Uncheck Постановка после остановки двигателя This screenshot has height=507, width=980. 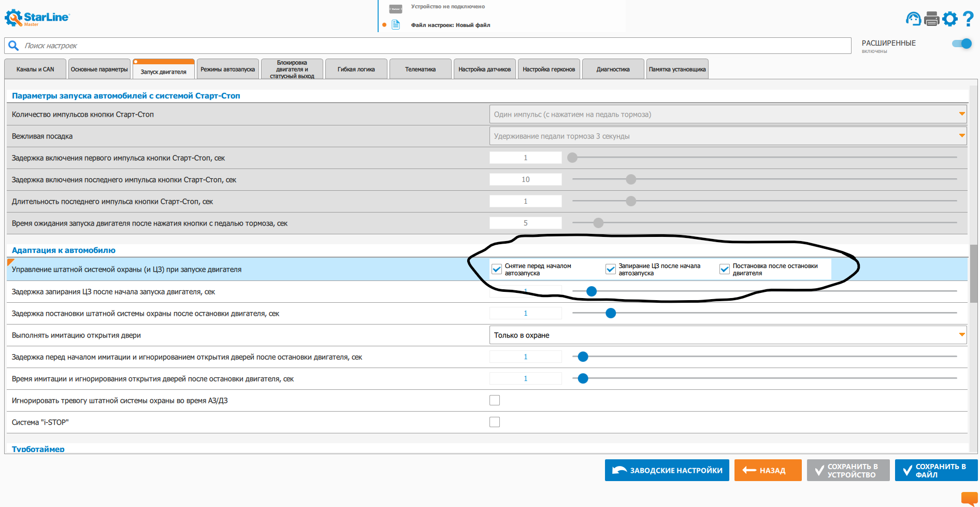[x=724, y=269]
